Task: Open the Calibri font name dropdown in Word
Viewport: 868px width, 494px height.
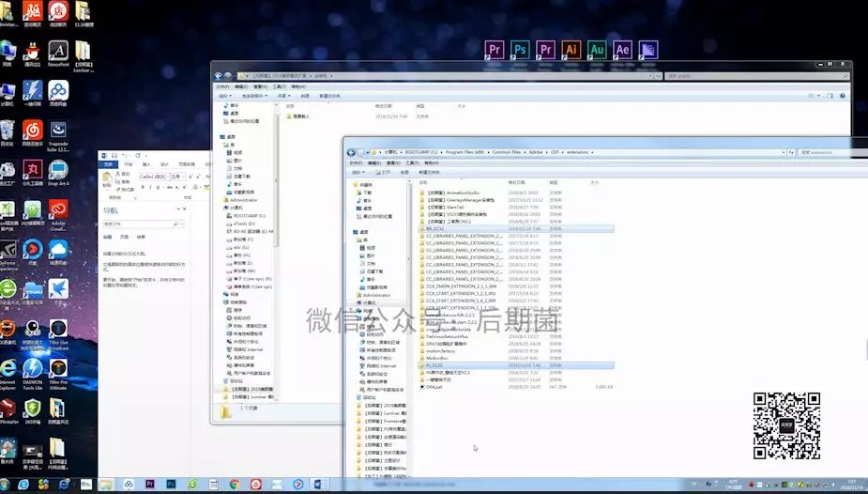Action: [167, 177]
